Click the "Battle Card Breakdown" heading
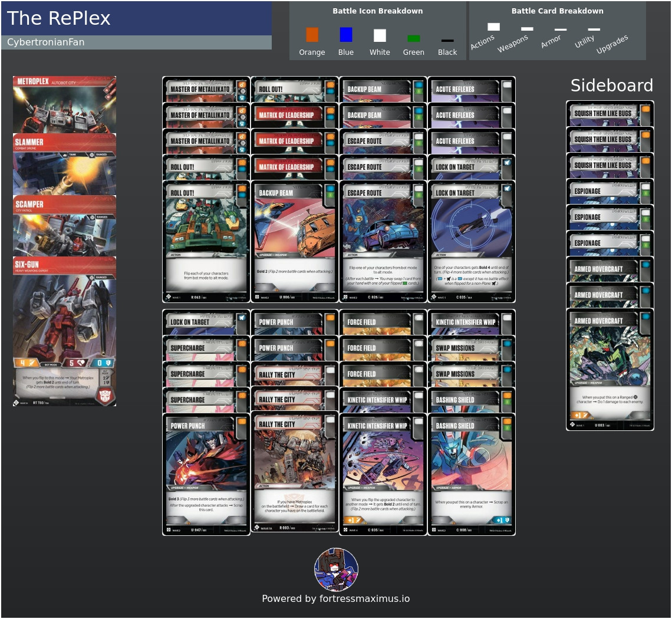 (x=557, y=11)
